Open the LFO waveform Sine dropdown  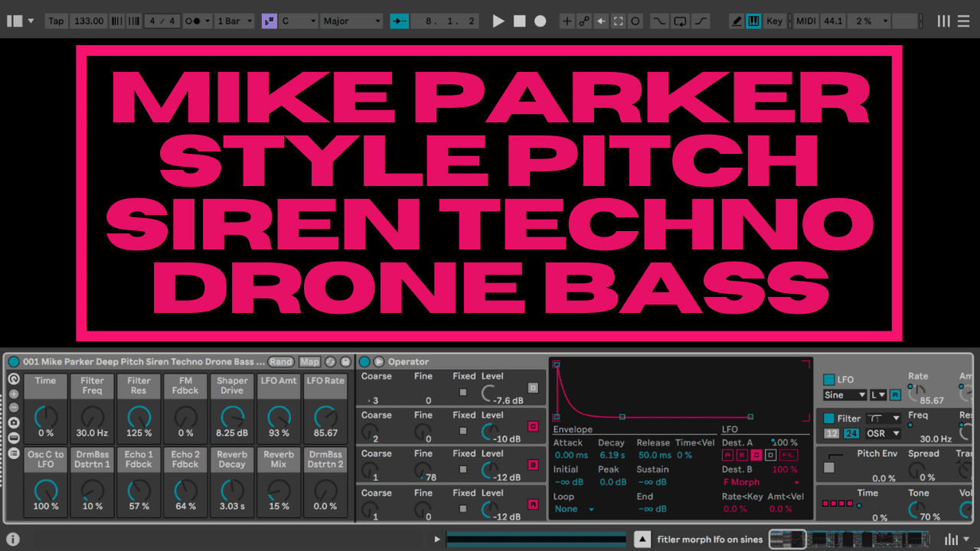click(844, 395)
